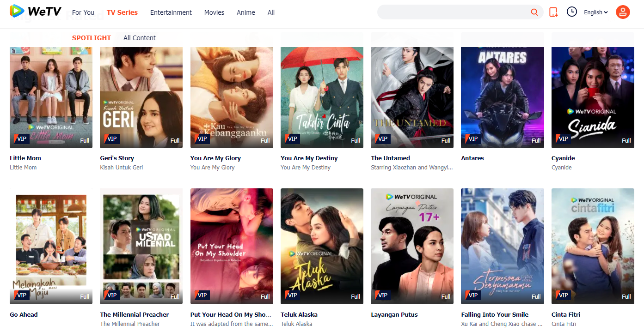
Task: Select the SPOTLIGHT tab
Action: point(92,38)
